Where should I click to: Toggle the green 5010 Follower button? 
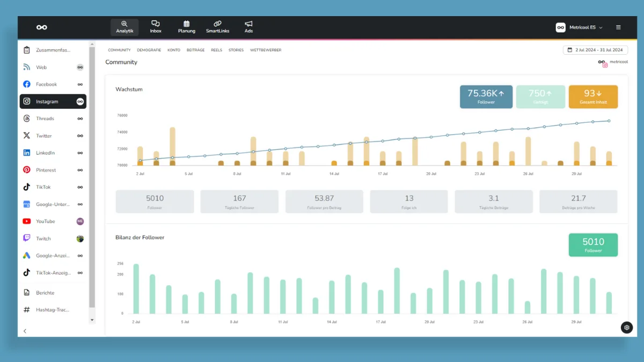(x=593, y=245)
